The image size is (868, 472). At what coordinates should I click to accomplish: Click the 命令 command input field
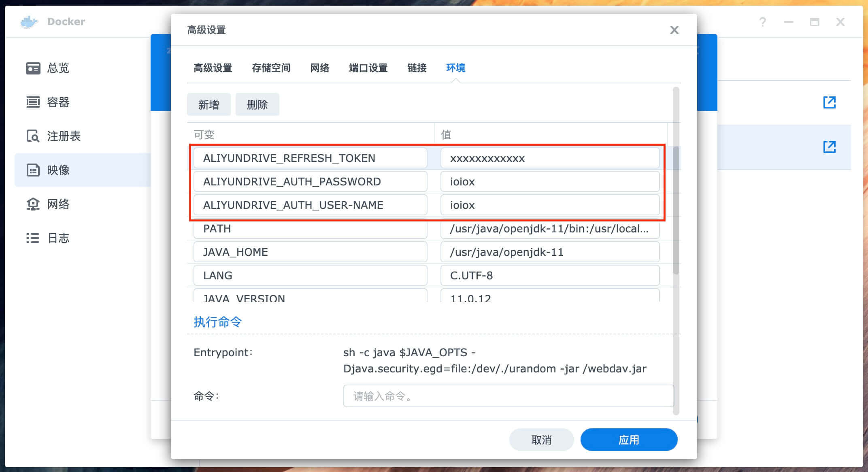click(508, 396)
